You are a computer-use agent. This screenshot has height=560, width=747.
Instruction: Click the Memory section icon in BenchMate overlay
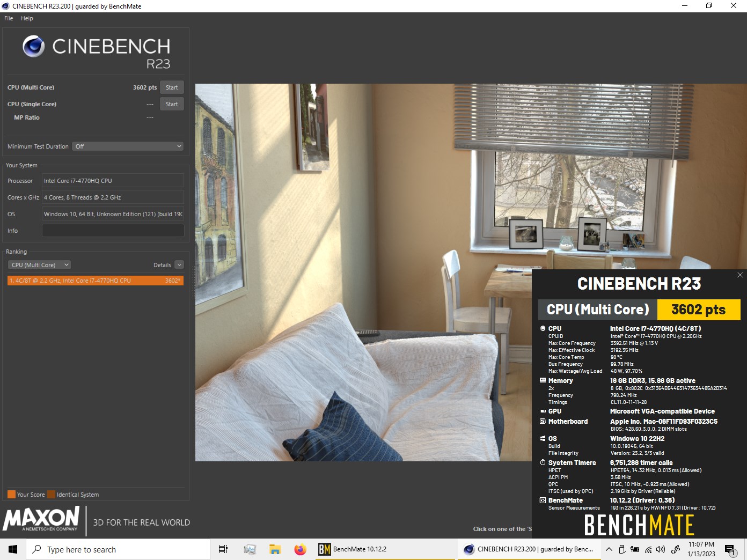543,380
